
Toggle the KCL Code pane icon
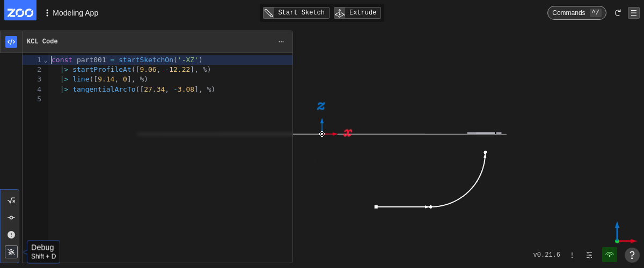coord(11,42)
